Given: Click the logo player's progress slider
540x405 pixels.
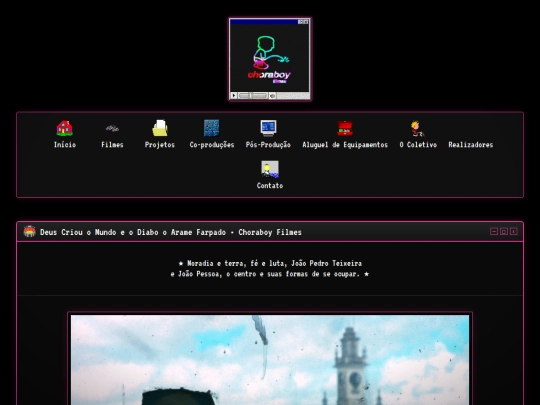Looking at the screenshot, I should point(253,95).
